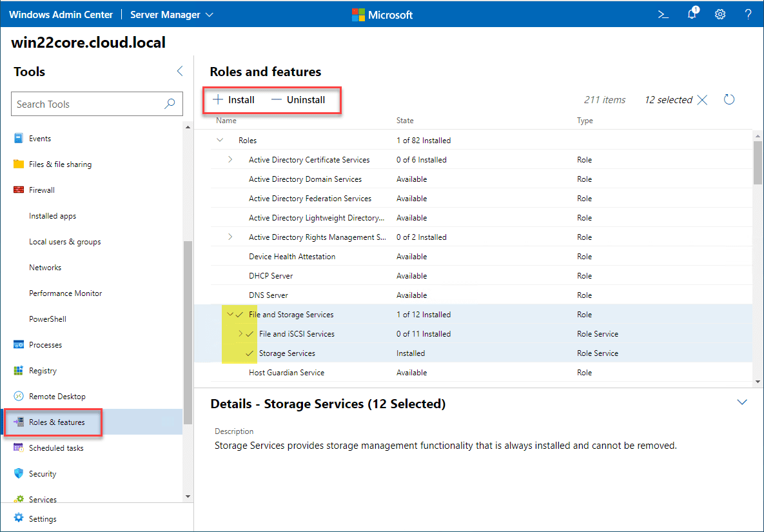Viewport: 764px width, 532px height.
Task: Uncheck the Storage Services selection
Action: coord(248,353)
